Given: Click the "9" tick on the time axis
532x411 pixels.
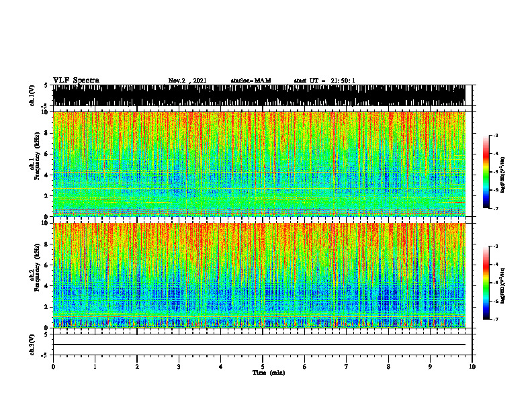Looking at the screenshot, I should pyautogui.click(x=430, y=367).
